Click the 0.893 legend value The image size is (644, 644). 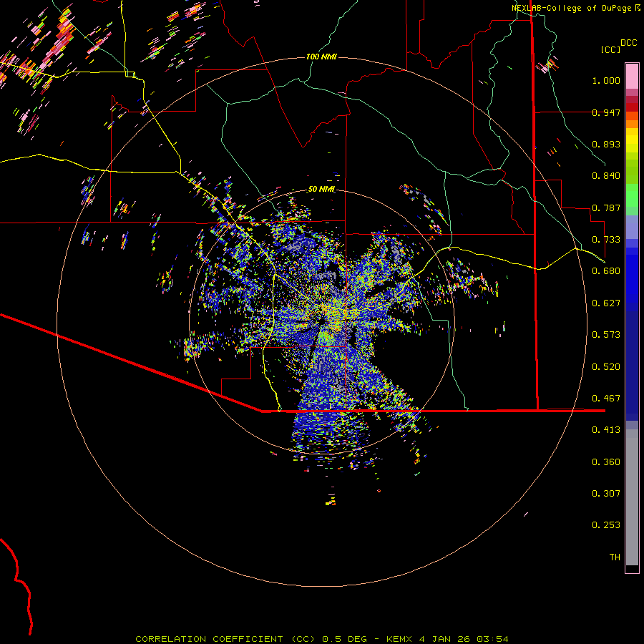(606, 144)
